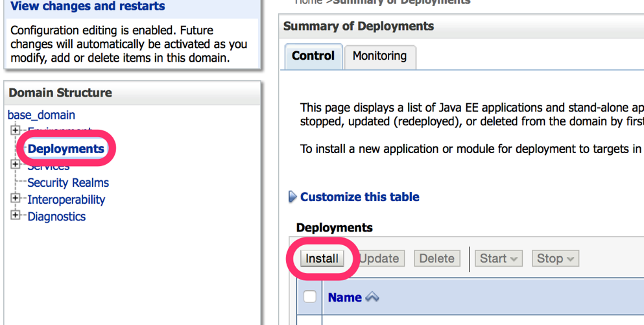Open Security Realms in Domain Structure
This screenshot has width=644, height=325.
coord(68,182)
